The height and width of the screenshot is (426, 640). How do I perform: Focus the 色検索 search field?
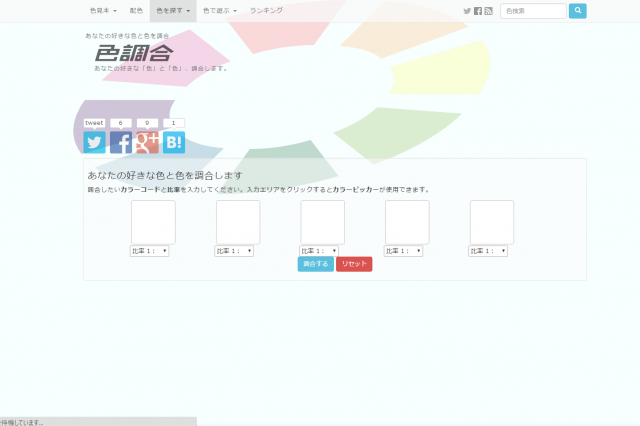(533, 11)
